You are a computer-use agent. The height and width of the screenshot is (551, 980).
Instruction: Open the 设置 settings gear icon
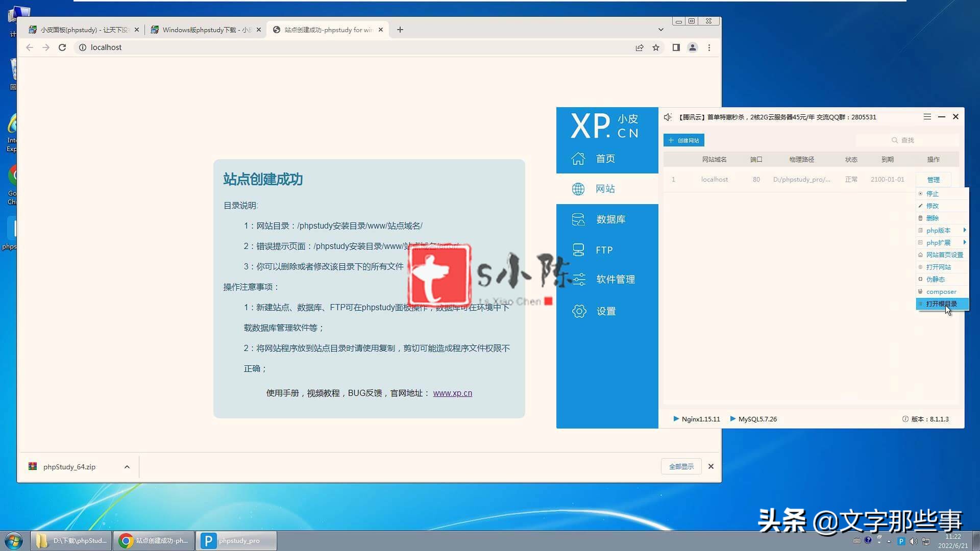click(x=579, y=311)
